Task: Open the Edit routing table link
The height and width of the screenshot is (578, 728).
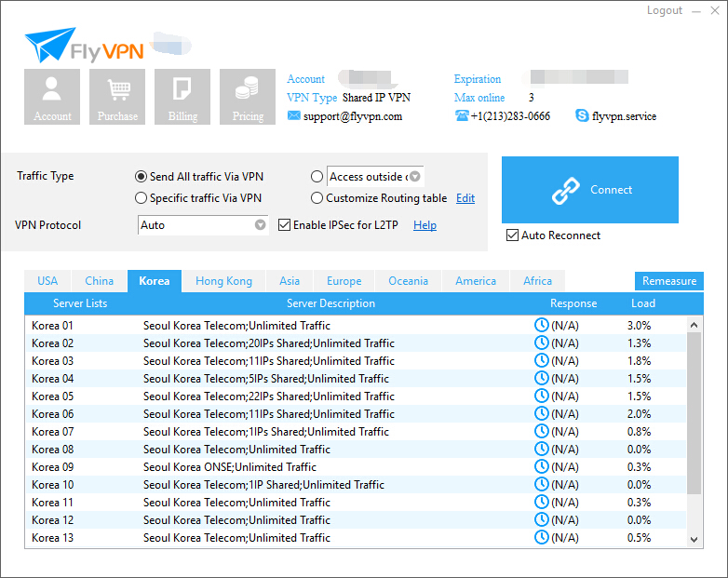Action: pos(465,198)
